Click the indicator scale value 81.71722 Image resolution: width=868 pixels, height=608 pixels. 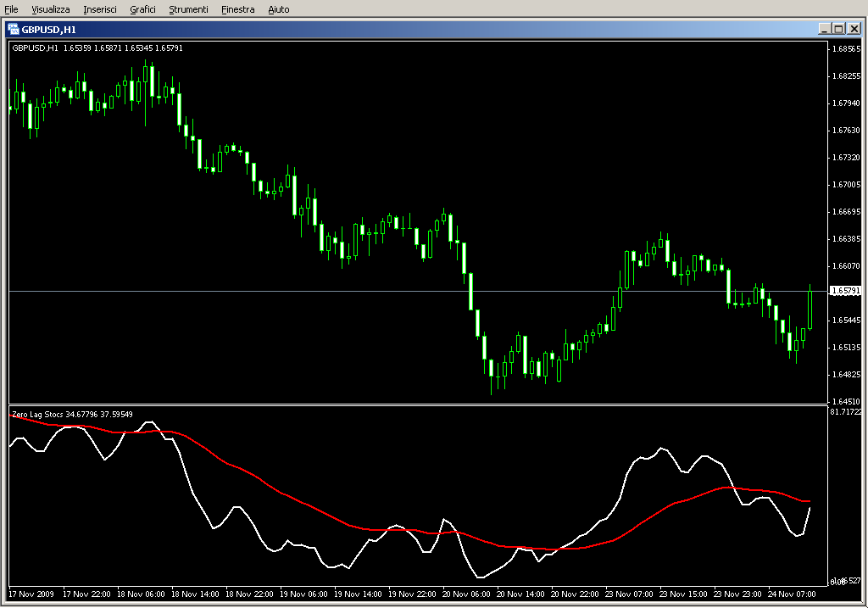coord(846,411)
